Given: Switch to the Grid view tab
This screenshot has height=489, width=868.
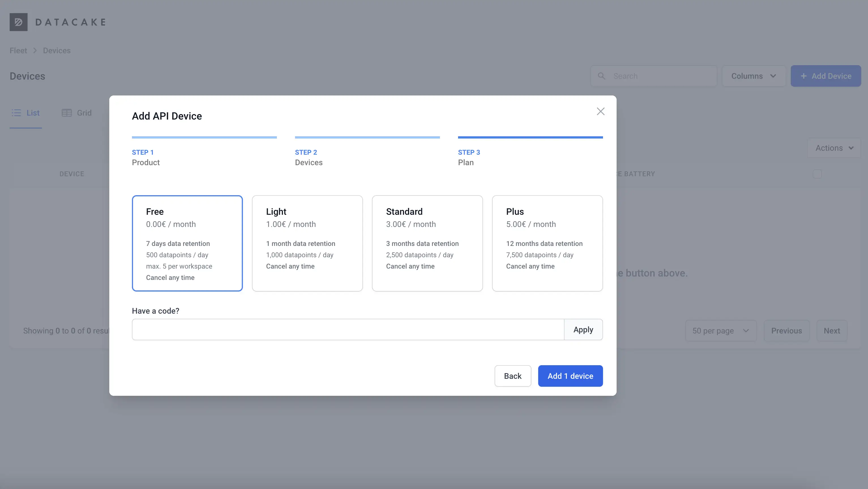Looking at the screenshot, I should coord(76,113).
